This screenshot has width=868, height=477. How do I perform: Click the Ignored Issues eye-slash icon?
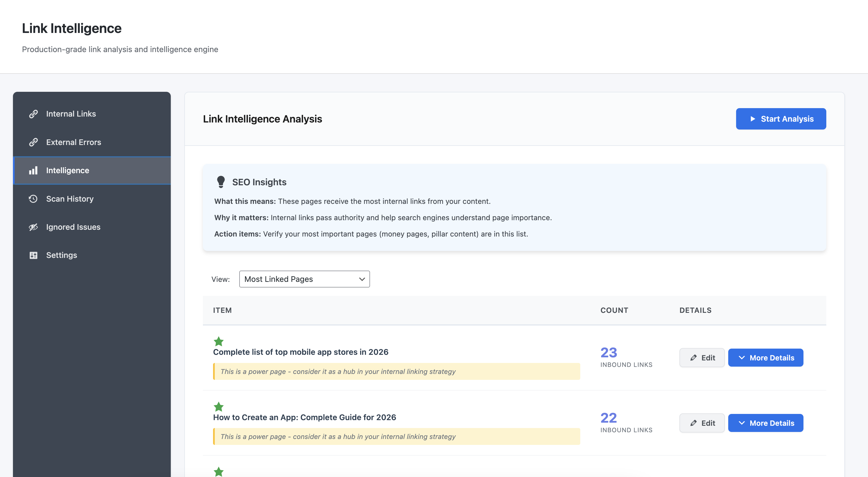pos(33,227)
